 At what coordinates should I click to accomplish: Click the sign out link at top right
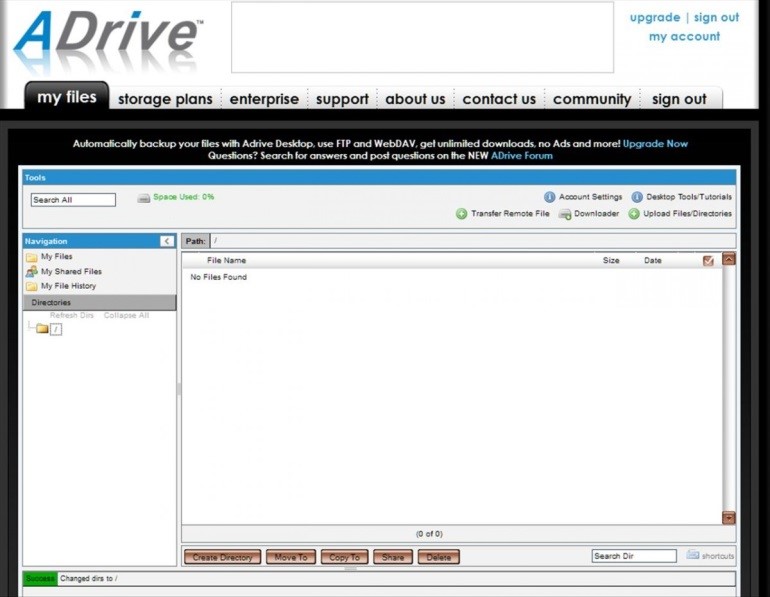[x=716, y=17]
